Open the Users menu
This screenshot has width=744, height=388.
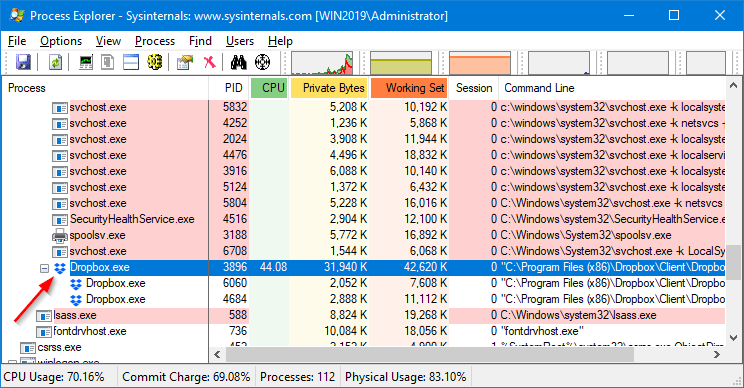click(240, 41)
